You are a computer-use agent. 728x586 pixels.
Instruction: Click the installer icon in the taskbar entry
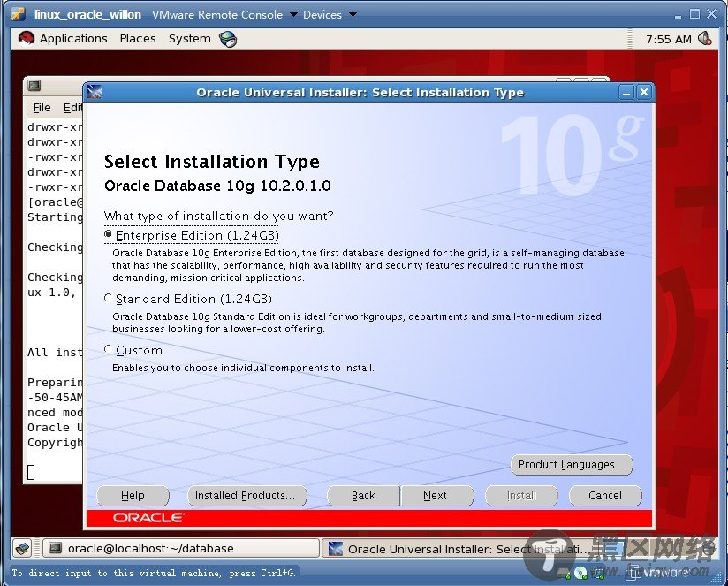tap(335, 549)
